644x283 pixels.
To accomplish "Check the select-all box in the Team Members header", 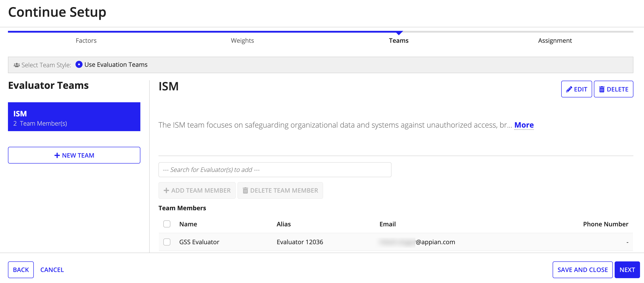I will pos(167,224).
